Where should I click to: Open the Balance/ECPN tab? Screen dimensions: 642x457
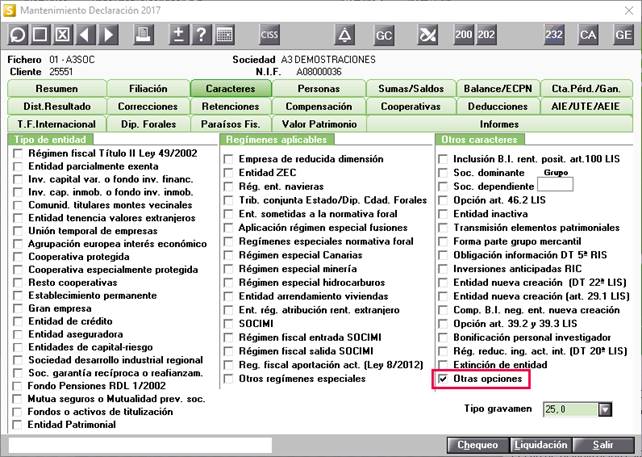498,88
